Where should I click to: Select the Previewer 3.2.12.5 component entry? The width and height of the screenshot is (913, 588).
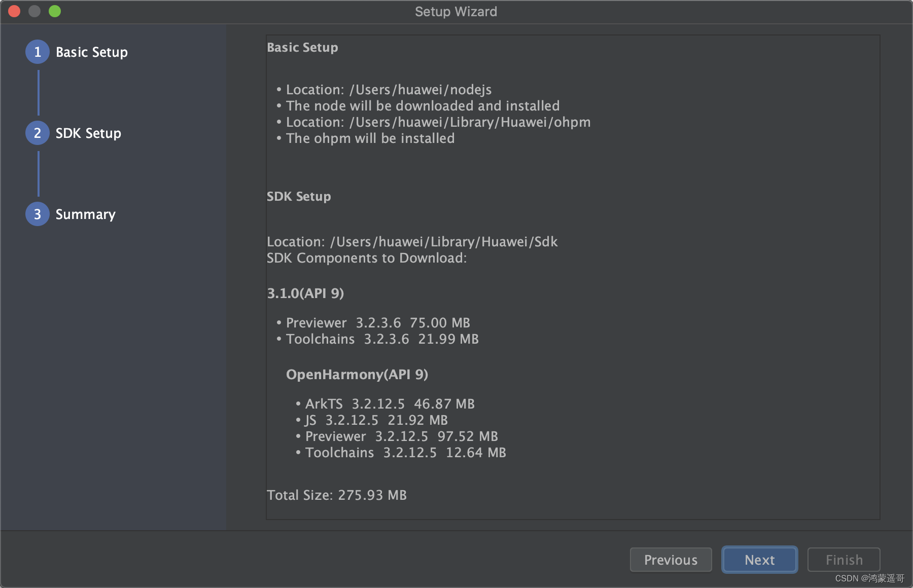click(401, 436)
